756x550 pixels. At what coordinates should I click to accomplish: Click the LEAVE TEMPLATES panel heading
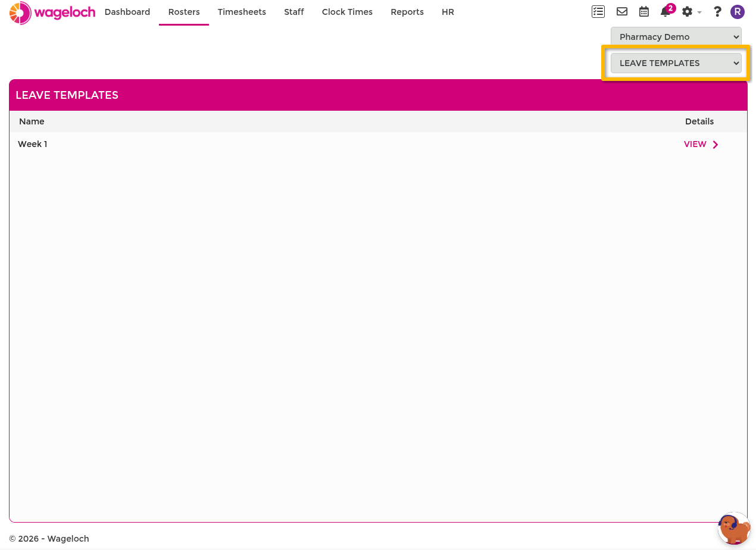click(67, 95)
